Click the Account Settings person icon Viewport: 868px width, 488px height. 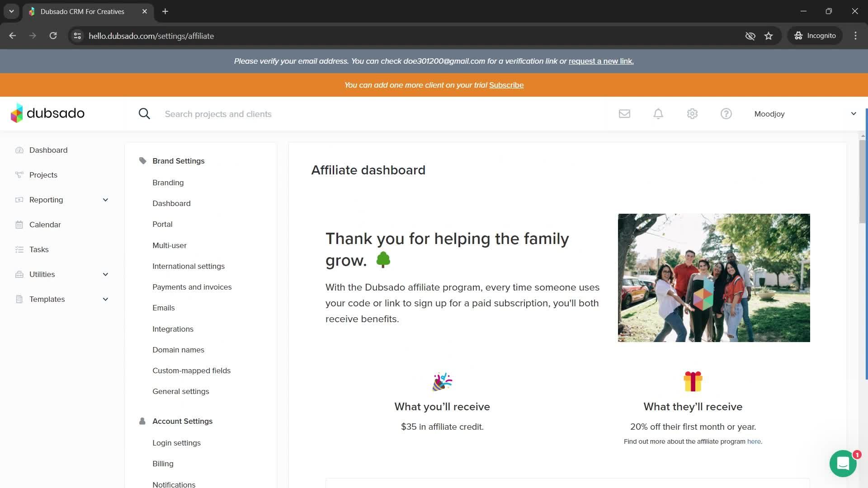click(142, 421)
